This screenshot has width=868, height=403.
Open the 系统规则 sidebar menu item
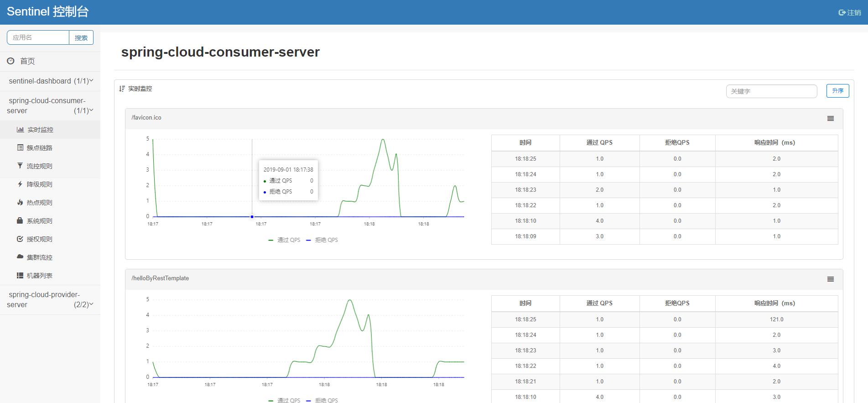click(50, 221)
